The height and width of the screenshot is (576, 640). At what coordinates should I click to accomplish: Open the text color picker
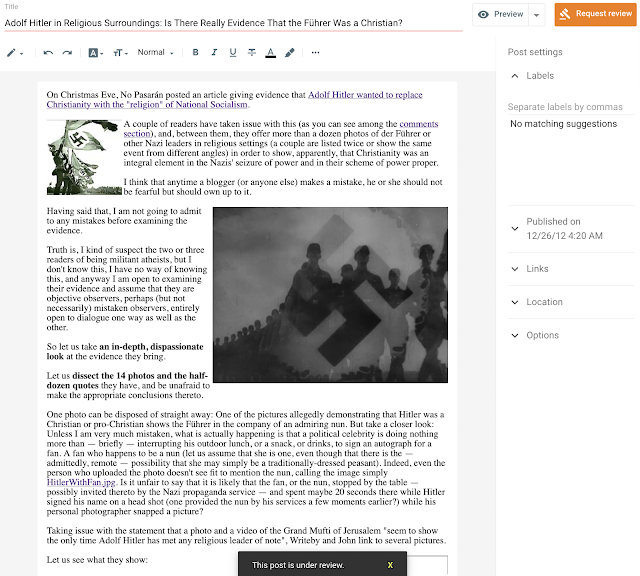click(270, 53)
